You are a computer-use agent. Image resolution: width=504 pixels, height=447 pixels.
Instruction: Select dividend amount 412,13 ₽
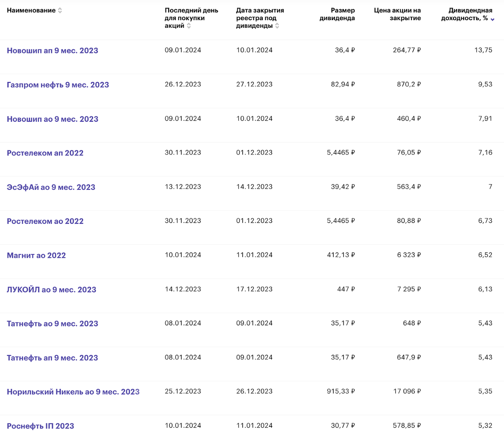[x=341, y=255]
